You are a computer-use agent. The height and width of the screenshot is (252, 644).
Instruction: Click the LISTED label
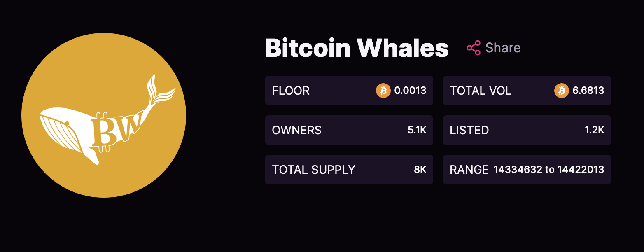point(469,130)
